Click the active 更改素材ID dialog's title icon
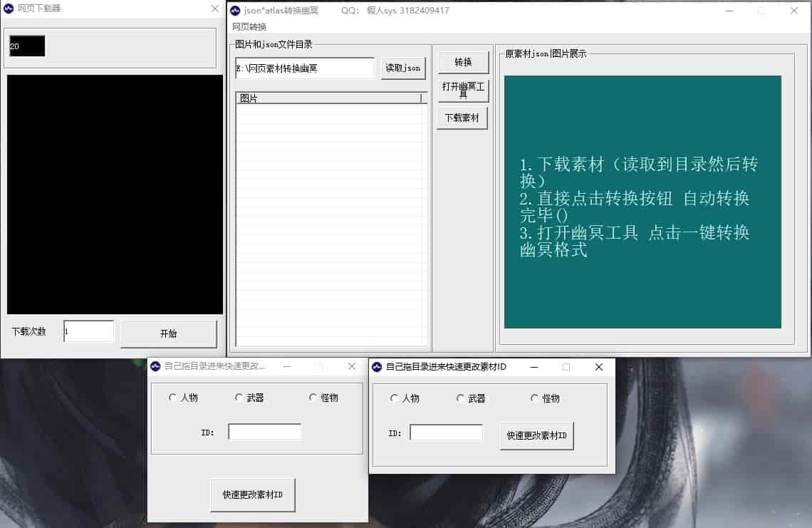Viewport: 812px width, 528px height. [377, 367]
